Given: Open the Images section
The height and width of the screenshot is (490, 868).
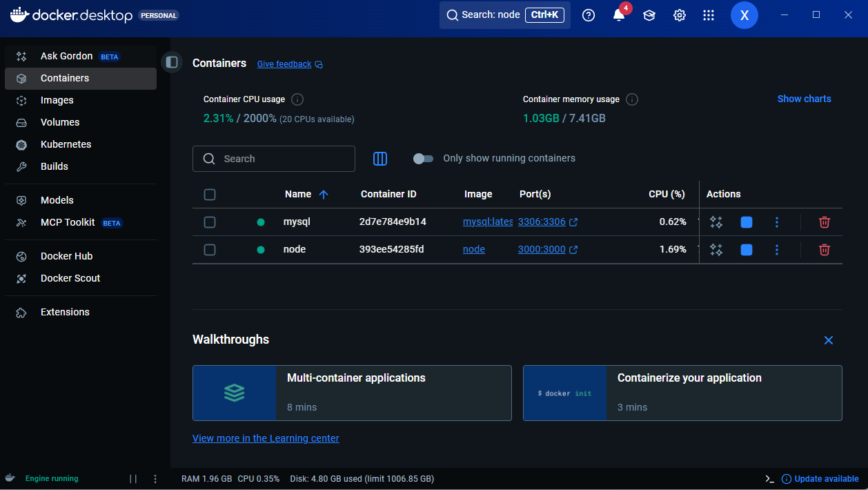Looking at the screenshot, I should point(81,100).
